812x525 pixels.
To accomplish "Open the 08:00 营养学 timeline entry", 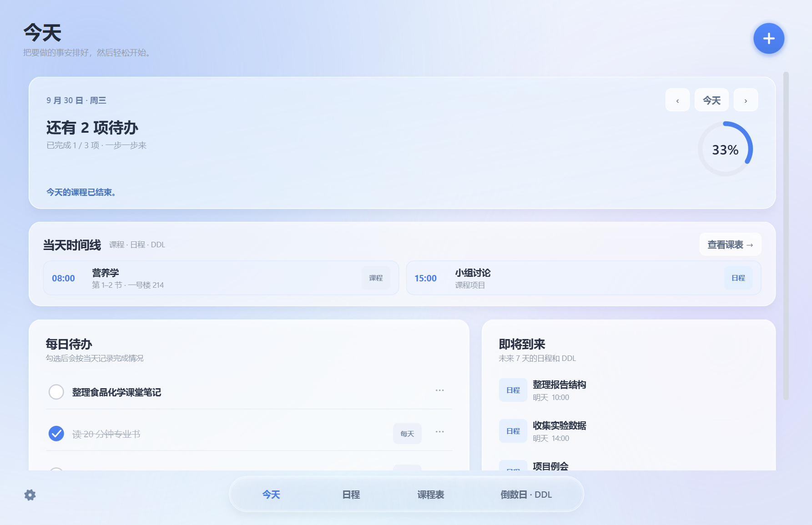I will [221, 278].
